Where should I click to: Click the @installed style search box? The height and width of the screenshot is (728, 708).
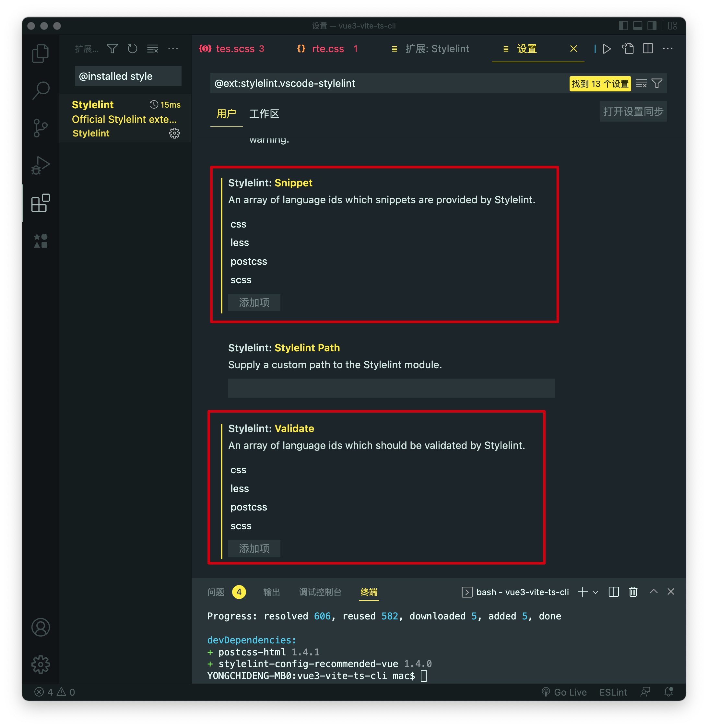coord(128,76)
